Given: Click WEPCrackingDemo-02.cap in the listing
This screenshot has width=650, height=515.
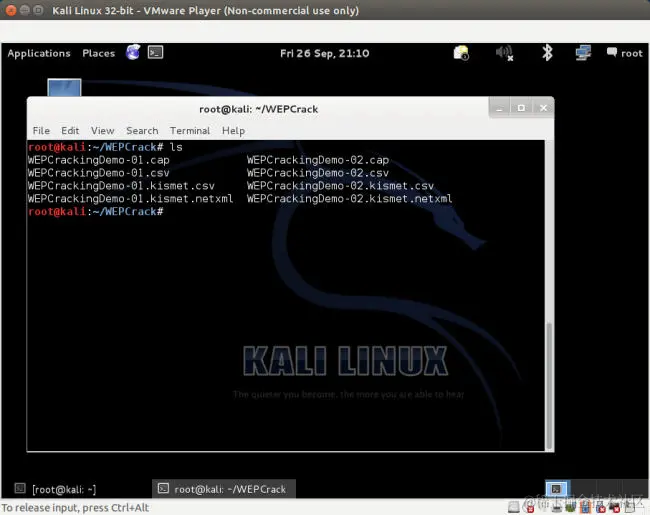Looking at the screenshot, I should pyautogui.click(x=318, y=160).
